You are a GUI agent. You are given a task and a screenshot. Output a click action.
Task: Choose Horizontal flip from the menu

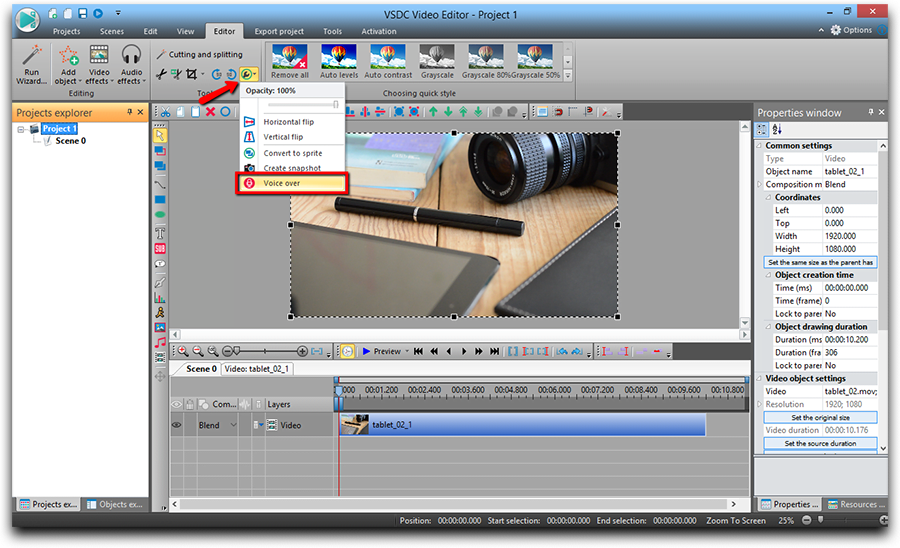(292, 122)
